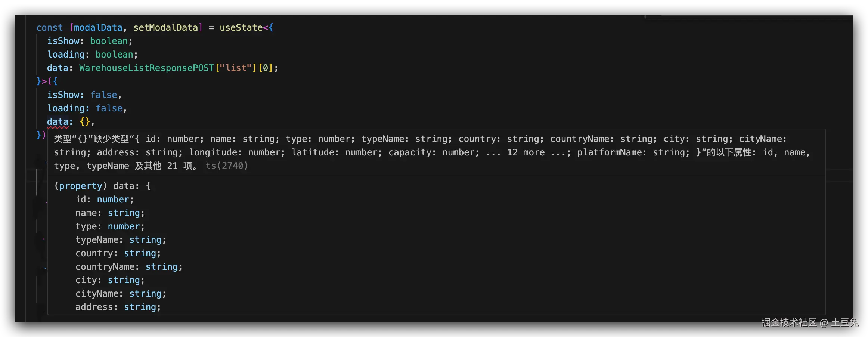868x337 pixels.
Task: Click the red-underlined data property
Action: (x=58, y=122)
